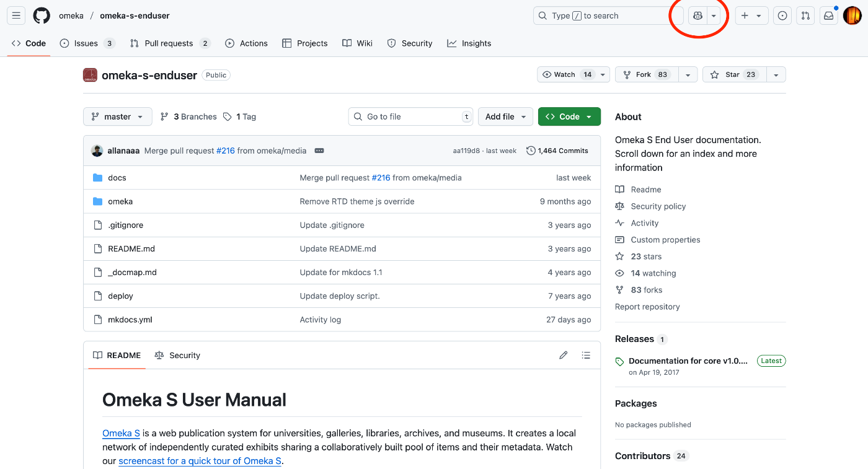Image resolution: width=868 pixels, height=469 pixels.
Task: Open the hamburger navigation menu
Action: (x=16, y=15)
